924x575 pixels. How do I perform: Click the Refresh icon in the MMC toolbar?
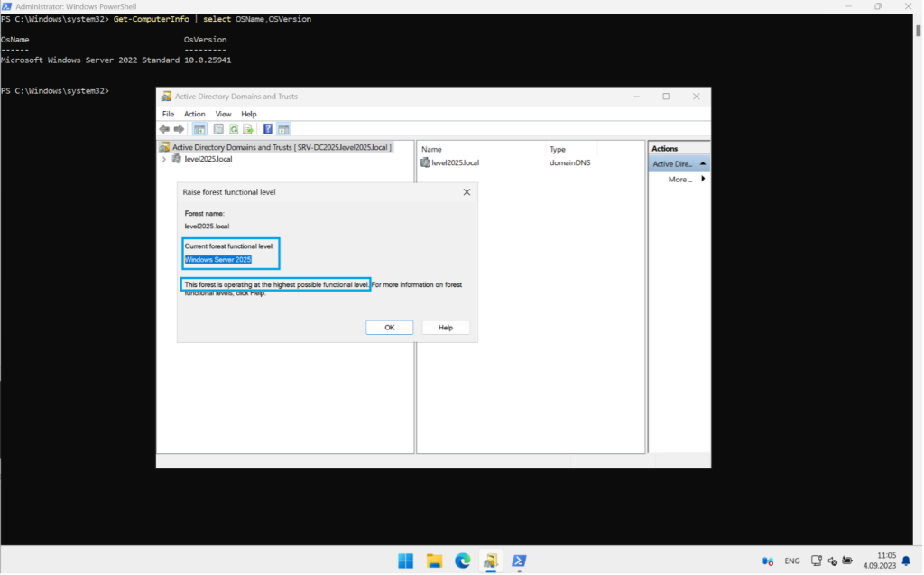tap(234, 129)
